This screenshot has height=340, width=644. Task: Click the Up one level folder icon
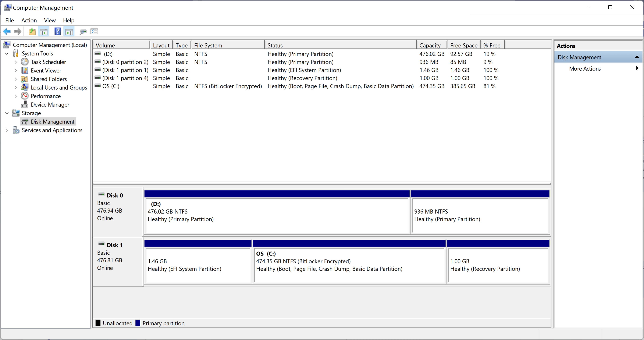(32, 31)
